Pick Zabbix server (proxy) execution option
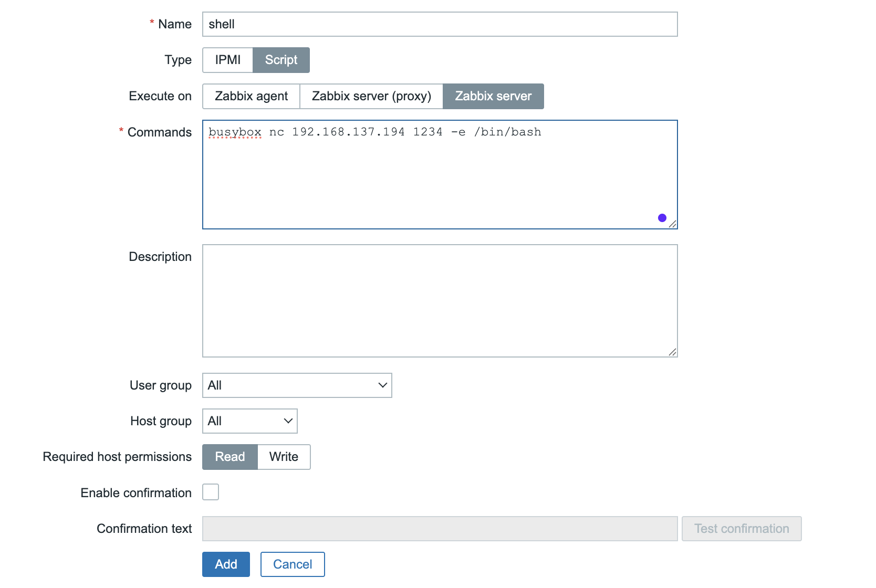The height and width of the screenshot is (588, 876). [371, 96]
